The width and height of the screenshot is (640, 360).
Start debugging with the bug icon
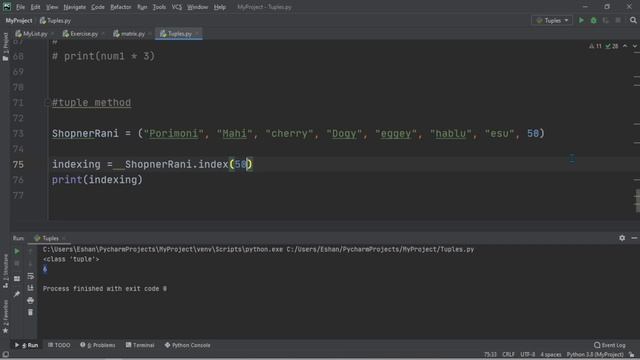point(593,20)
